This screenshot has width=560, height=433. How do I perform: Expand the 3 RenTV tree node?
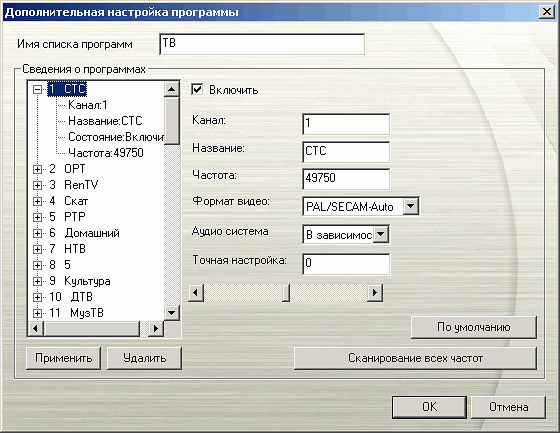point(38,185)
